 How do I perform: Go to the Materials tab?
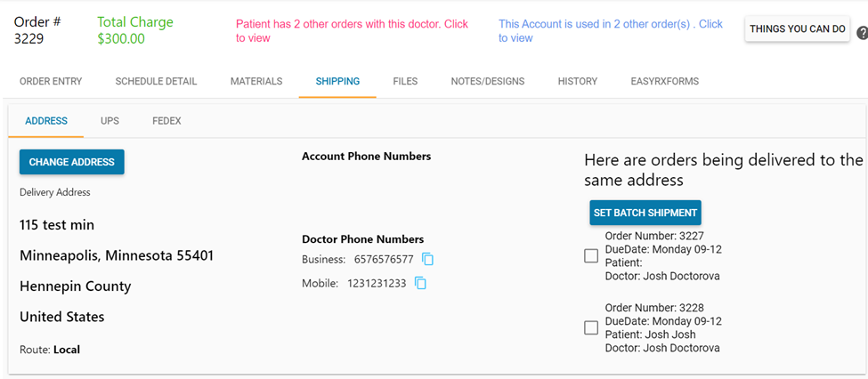[x=256, y=81]
